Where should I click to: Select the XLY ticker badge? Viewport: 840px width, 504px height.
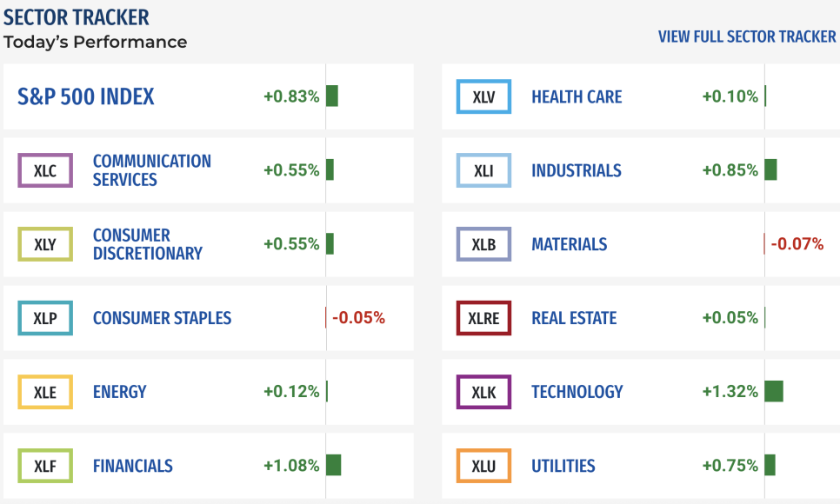45,244
